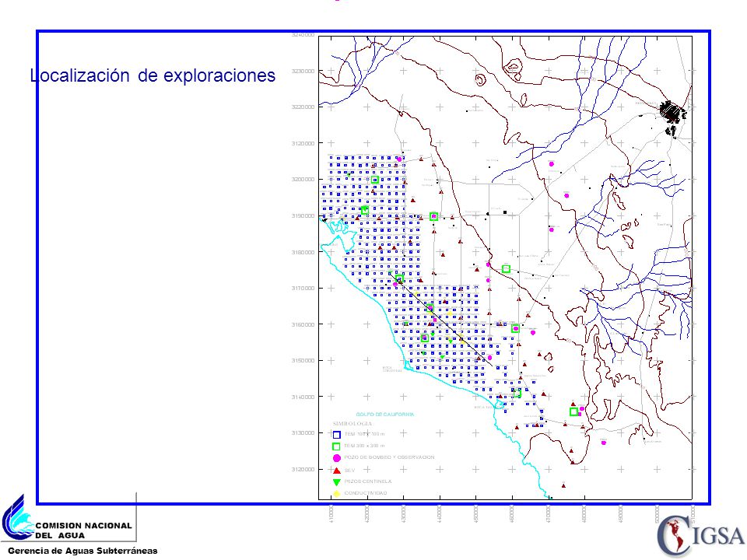Image resolution: width=747 pixels, height=560 pixels.
Task: Click the SIMBOLOGIA legend heading
Action: pos(352,424)
